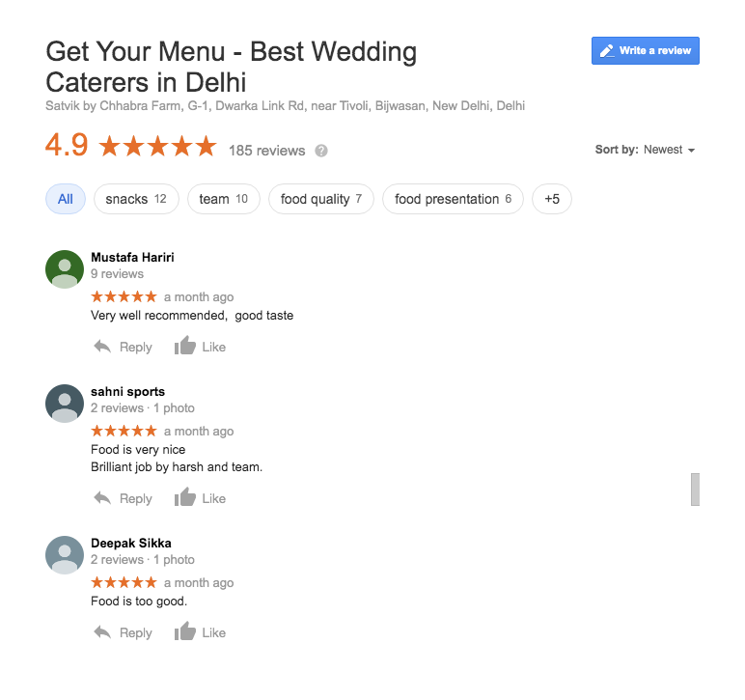Reply to sahni sports review
Viewport: 745px width, 700px height.
pos(124,498)
